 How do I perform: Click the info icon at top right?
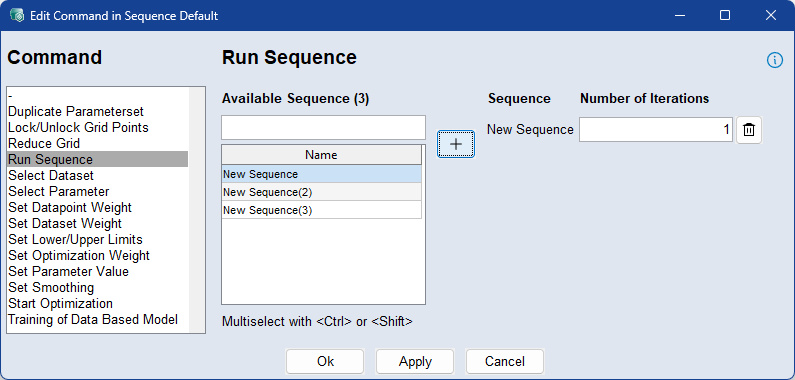774,60
